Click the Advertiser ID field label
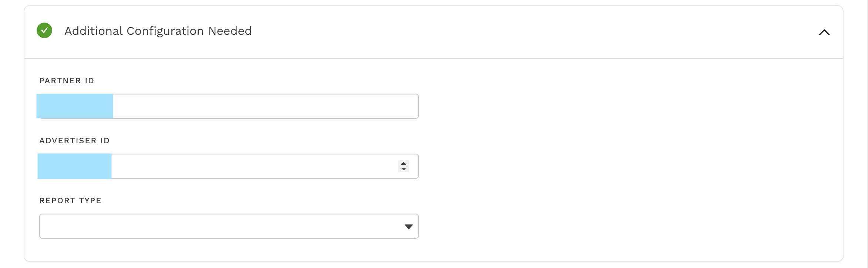 [74, 141]
